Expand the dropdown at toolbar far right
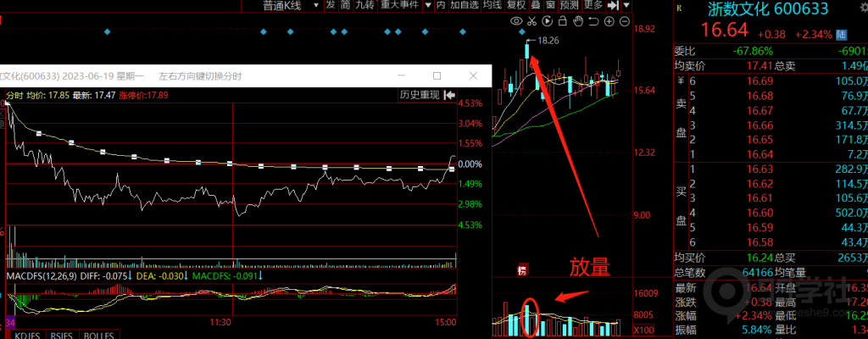Image resolution: width=868 pixels, height=339 pixels. click(x=626, y=5)
